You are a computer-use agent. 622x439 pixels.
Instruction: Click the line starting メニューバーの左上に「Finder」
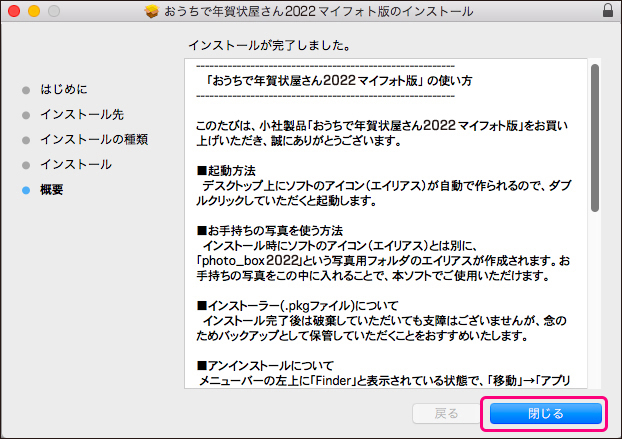coord(384,381)
